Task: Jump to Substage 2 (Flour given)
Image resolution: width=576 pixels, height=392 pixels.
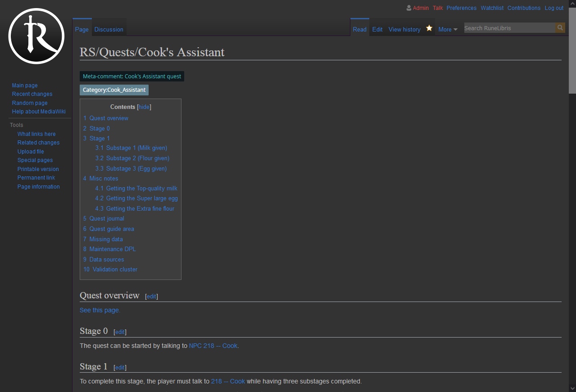Action: click(137, 158)
